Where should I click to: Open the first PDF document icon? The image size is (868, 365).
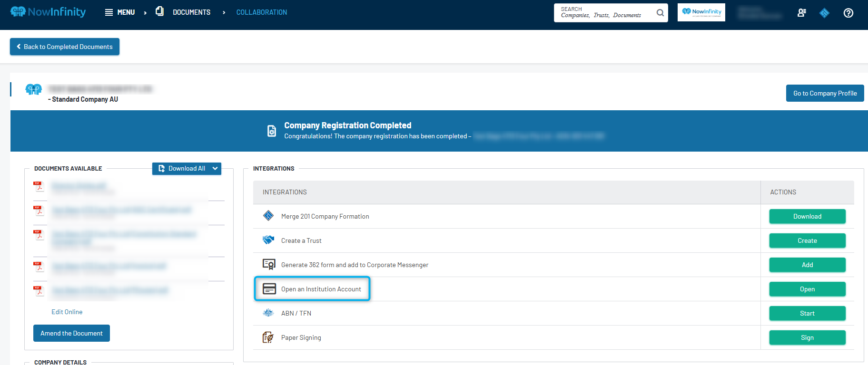[39, 186]
